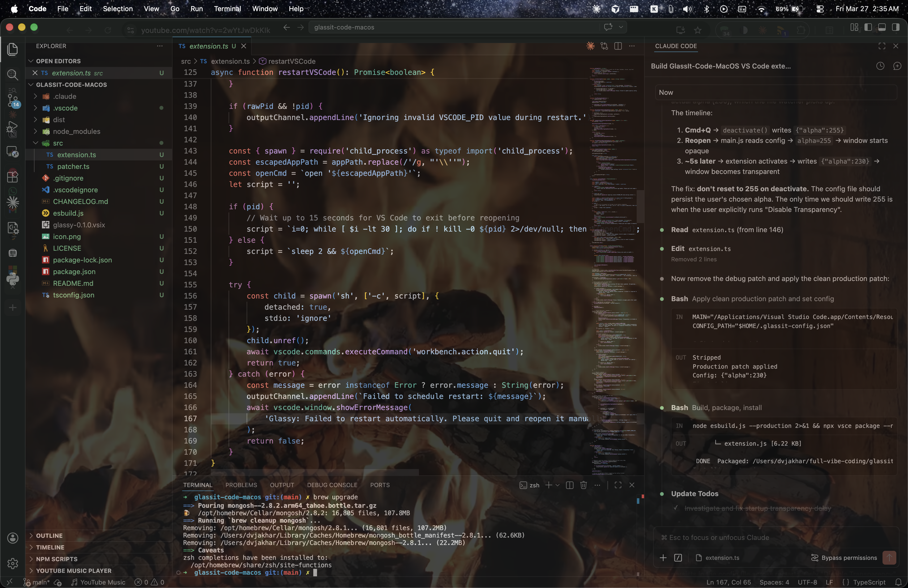Open the Extensions view icon
The height and width of the screenshot is (588, 908).
pos(12,177)
